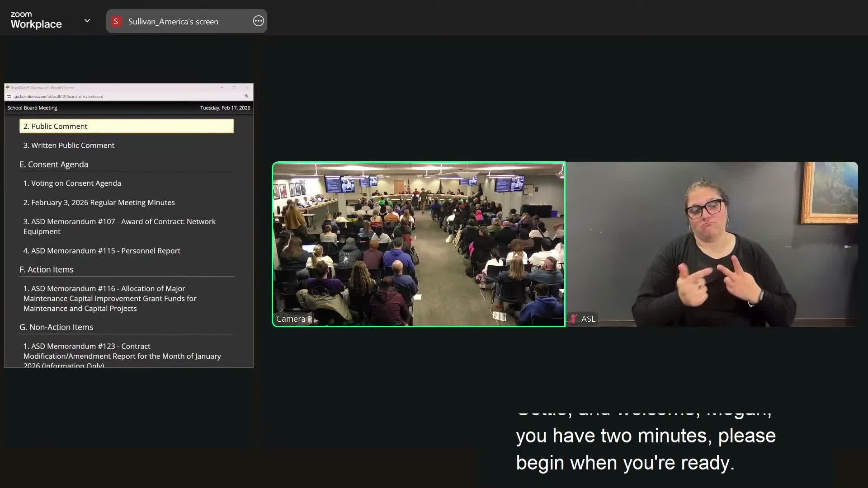Open the Zoom Workplace dropdown chevron
This screenshot has height=488, width=868.
click(x=87, y=21)
